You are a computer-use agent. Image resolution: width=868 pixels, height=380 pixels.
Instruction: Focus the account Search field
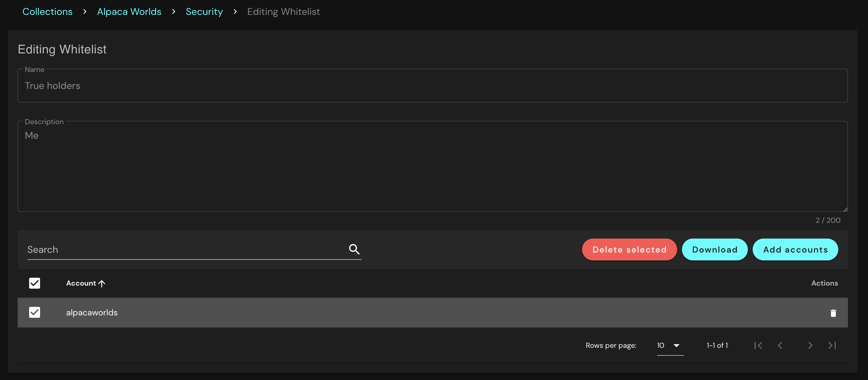click(185, 249)
